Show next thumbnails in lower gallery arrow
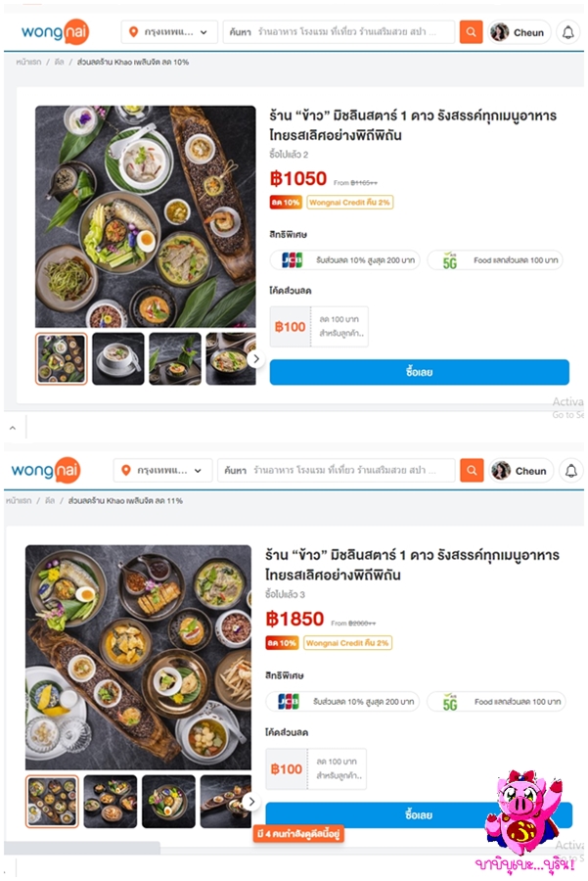The height and width of the screenshot is (881, 588). point(251,801)
